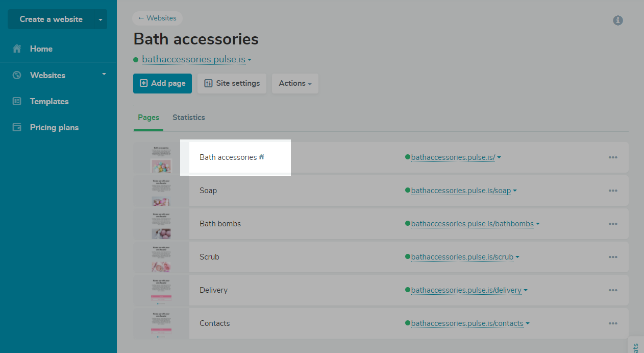Open three-dots menu for Bath bombs page
The image size is (644, 353).
pyautogui.click(x=613, y=224)
